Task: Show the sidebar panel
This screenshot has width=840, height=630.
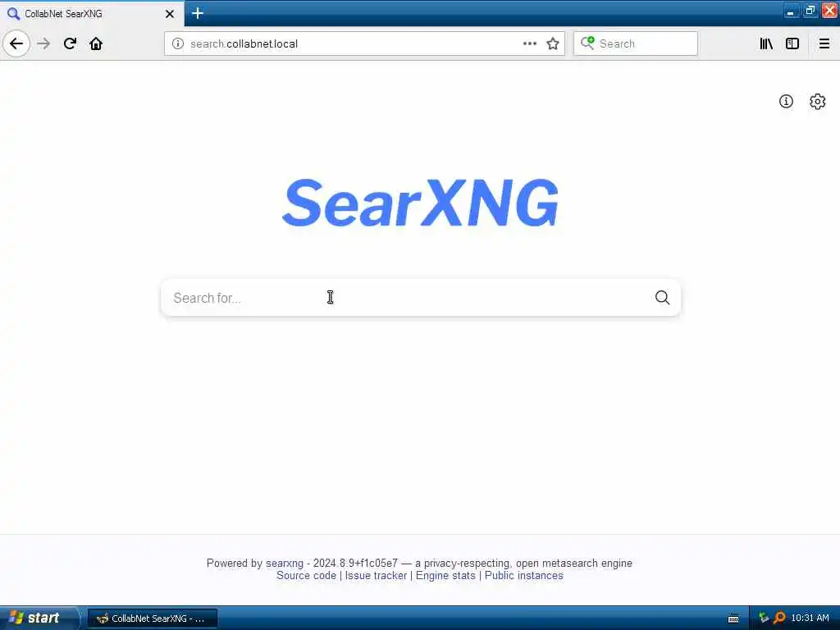Action: 792,43
